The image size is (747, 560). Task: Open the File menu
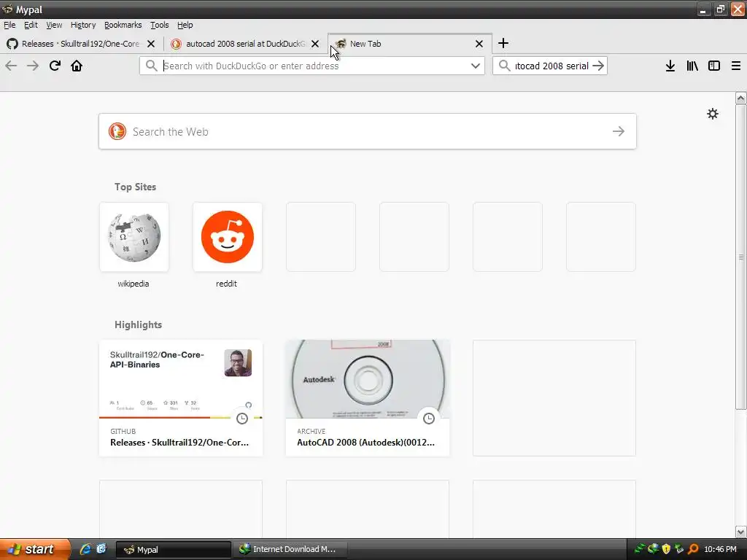[9, 25]
